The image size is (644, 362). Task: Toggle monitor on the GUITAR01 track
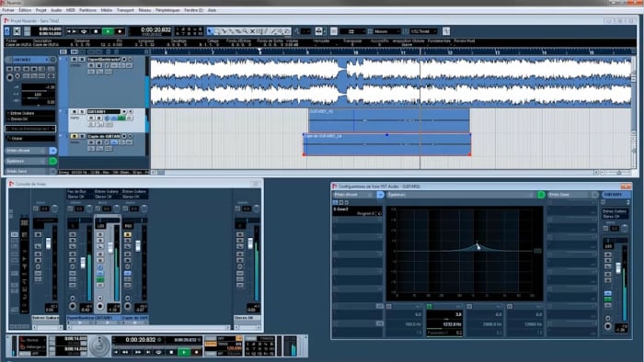(x=131, y=111)
